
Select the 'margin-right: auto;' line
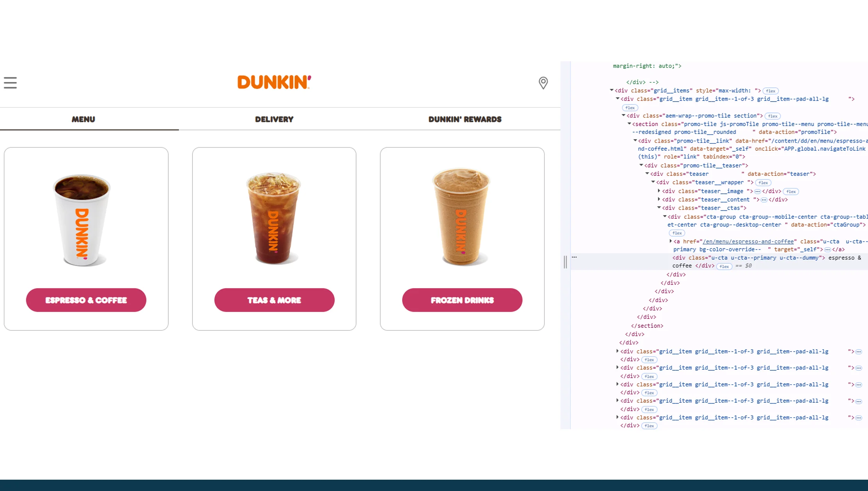point(647,66)
